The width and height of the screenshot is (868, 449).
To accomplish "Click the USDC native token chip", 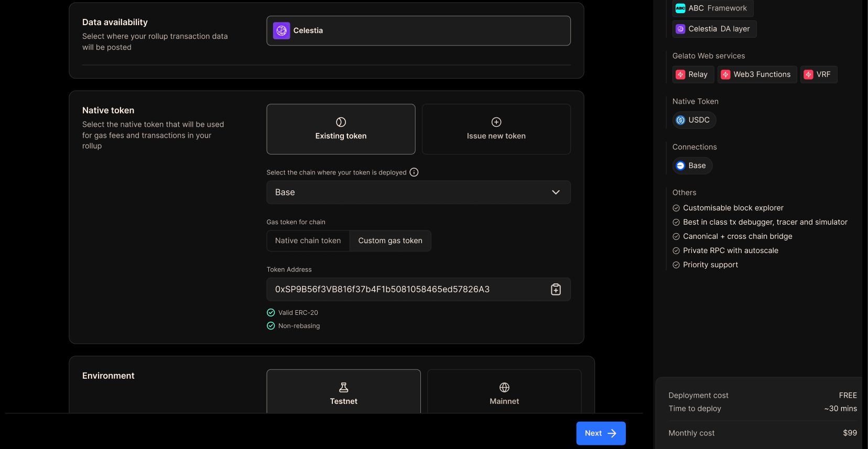I will tap(695, 120).
